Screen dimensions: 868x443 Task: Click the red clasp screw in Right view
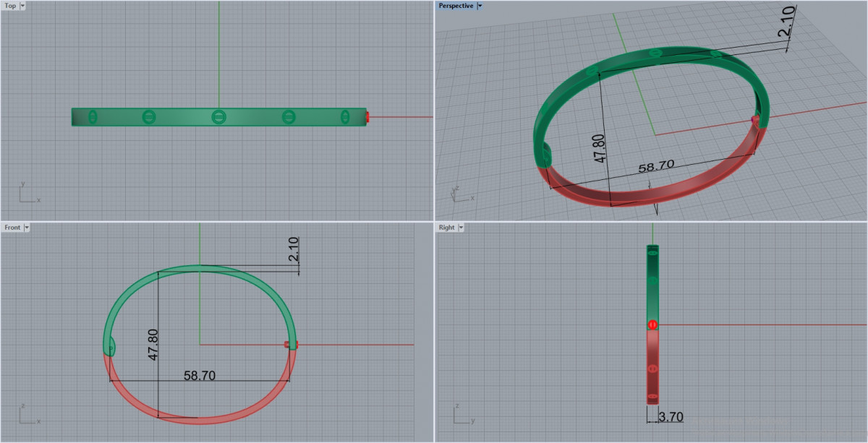click(x=652, y=324)
